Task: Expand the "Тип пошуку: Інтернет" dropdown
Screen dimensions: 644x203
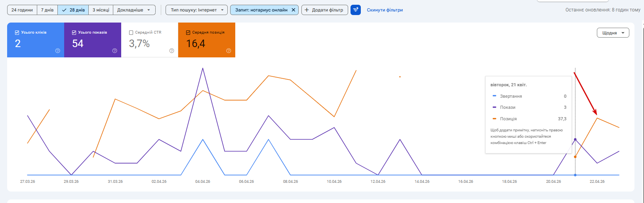Action: click(196, 10)
